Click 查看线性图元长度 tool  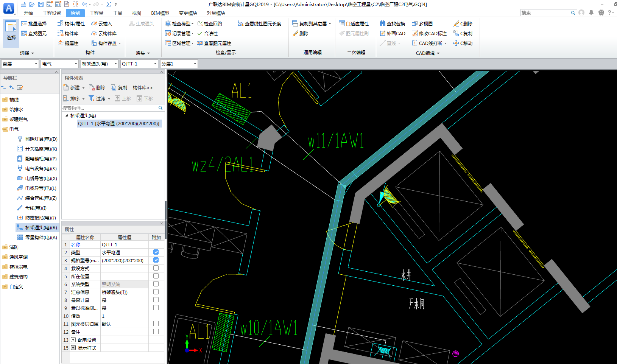[x=259, y=23]
